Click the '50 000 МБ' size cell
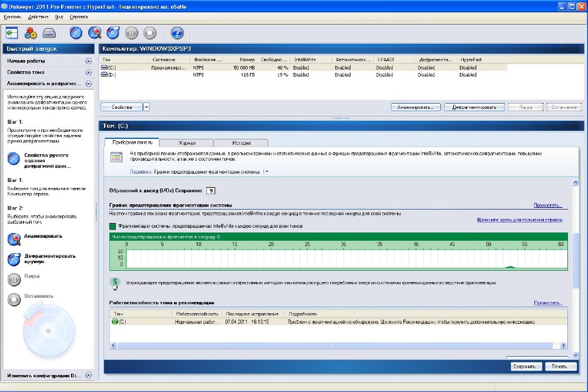 click(244, 68)
